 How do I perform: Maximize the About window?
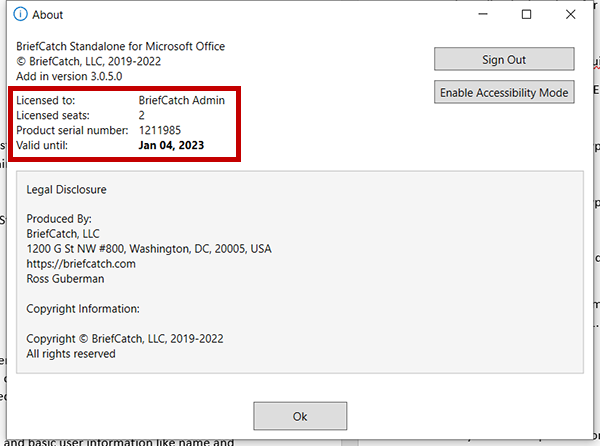point(526,15)
